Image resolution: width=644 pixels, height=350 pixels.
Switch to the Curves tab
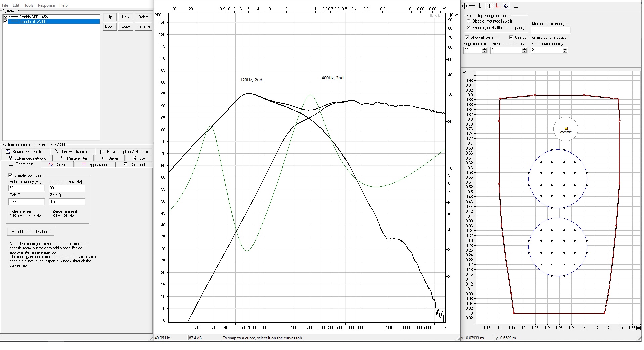(57, 165)
